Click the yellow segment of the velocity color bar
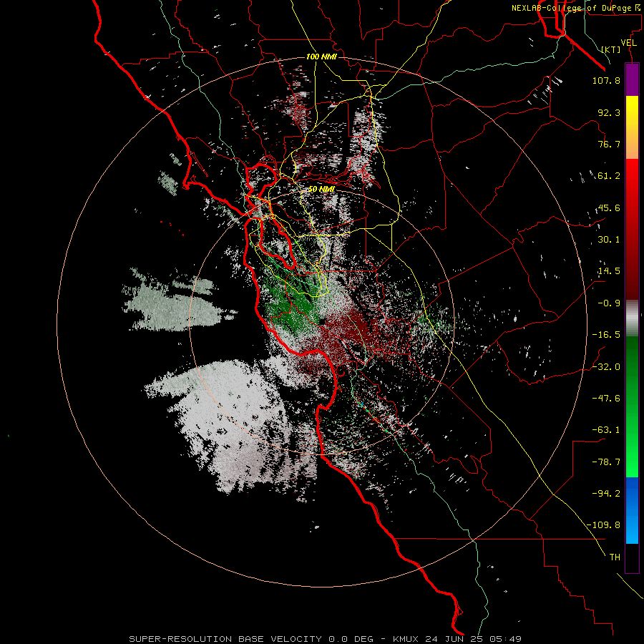Screen dimensions: 644x644 point(632,112)
